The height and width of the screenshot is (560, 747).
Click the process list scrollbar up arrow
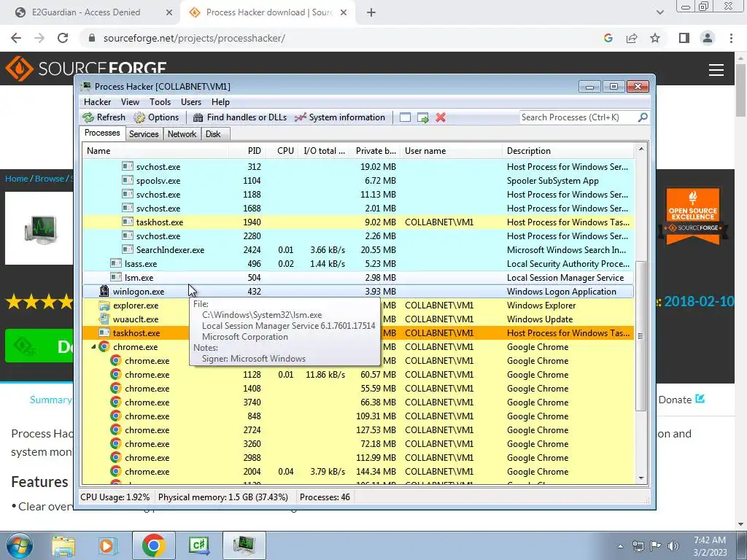641,149
